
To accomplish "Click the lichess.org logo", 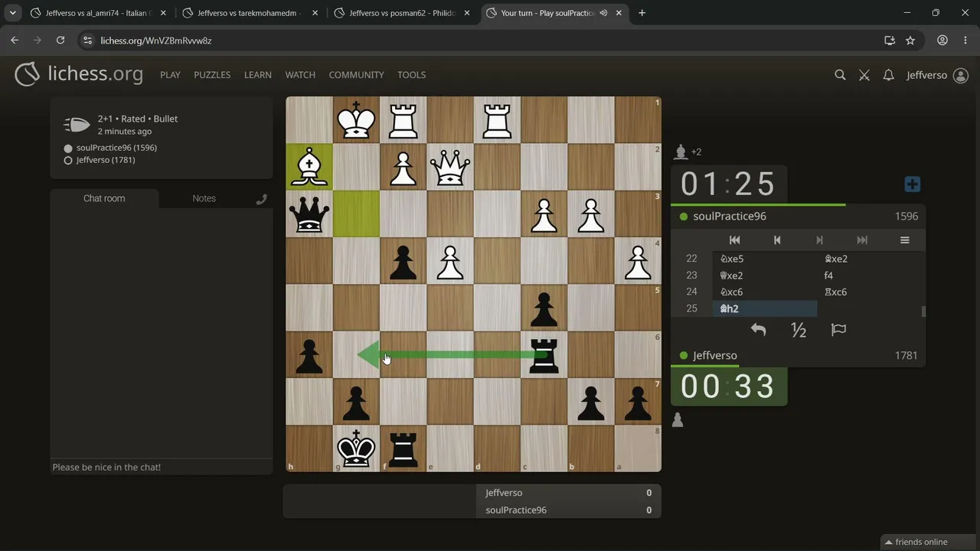I will 79,74.
